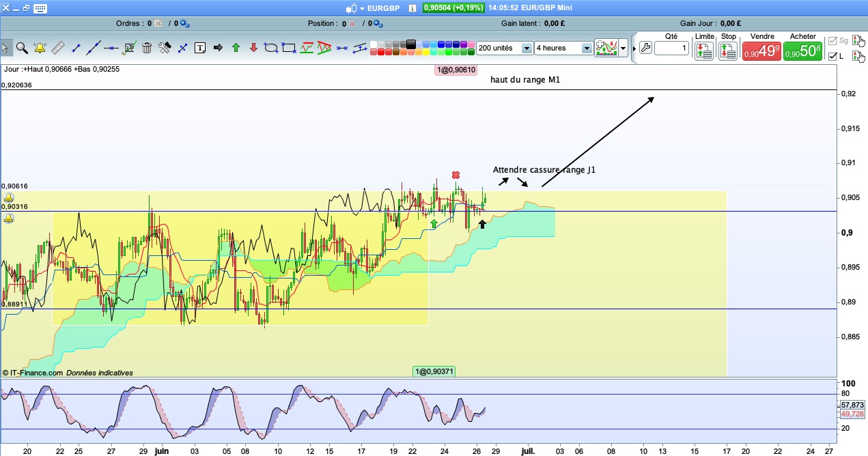
Task: Open the wrench order settings
Action: (645, 48)
